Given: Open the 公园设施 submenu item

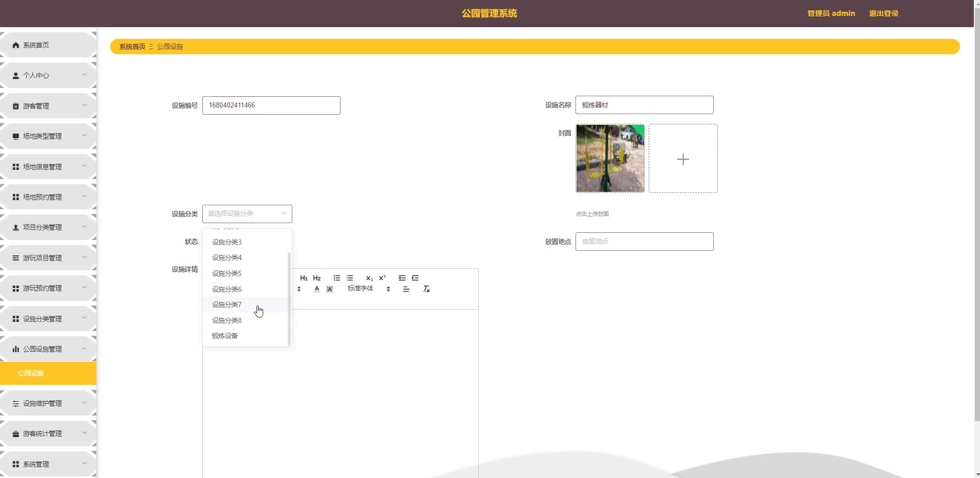Looking at the screenshot, I should (48, 373).
